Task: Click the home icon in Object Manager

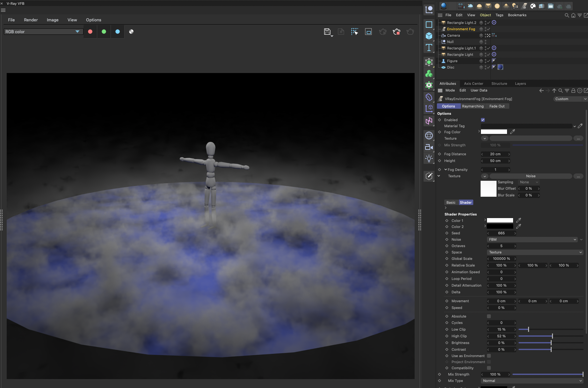Action: click(x=573, y=15)
